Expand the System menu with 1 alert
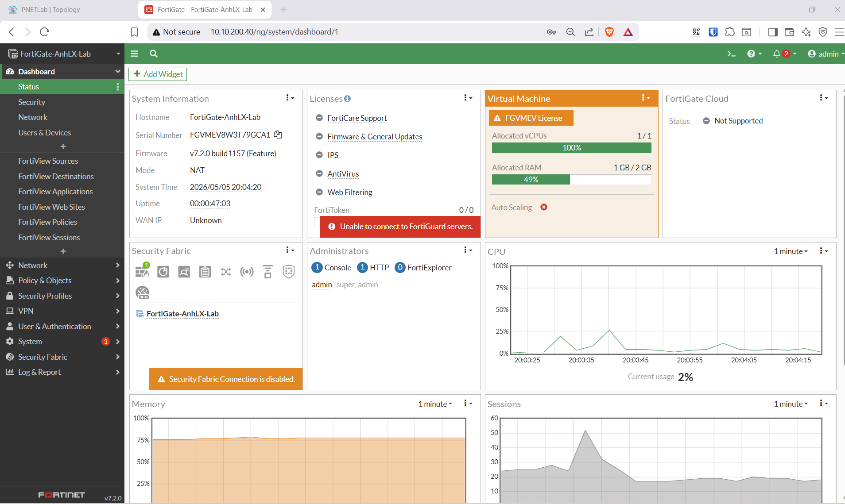The height and width of the screenshot is (504, 845). point(62,342)
